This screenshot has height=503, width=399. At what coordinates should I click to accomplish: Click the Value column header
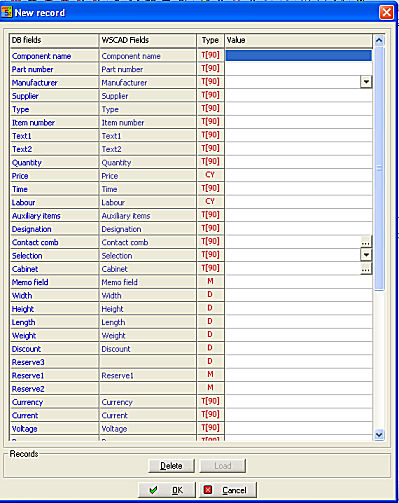click(299, 40)
